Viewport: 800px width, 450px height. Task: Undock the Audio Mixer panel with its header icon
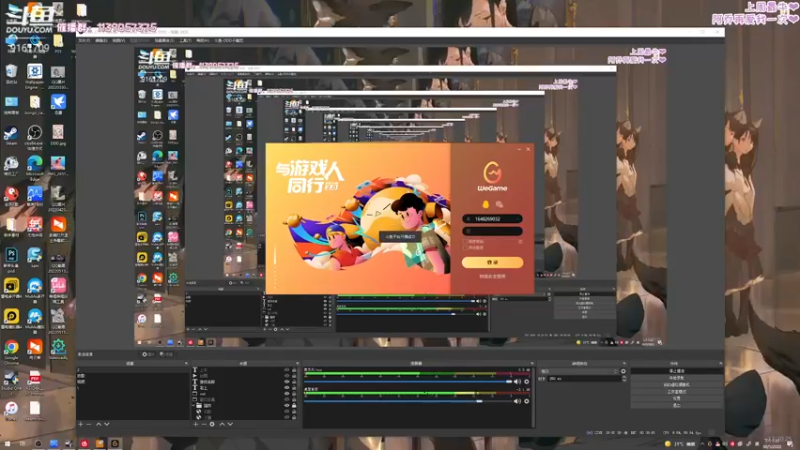point(531,363)
